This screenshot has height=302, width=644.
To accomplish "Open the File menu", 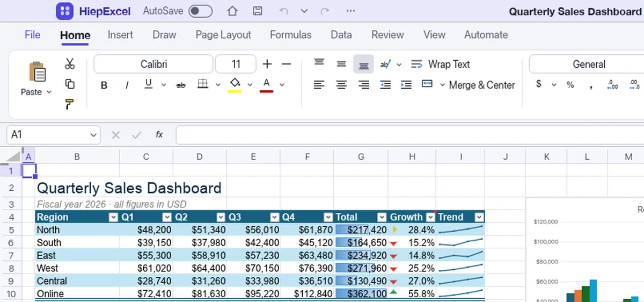I will tap(32, 34).
